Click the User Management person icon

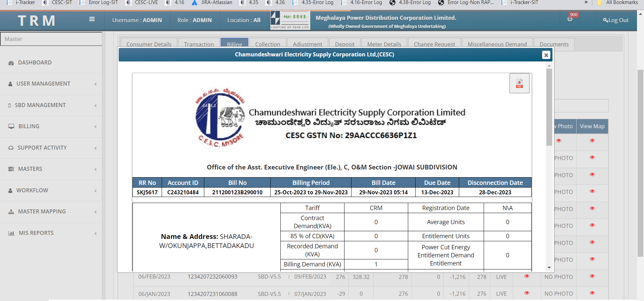[10, 84]
